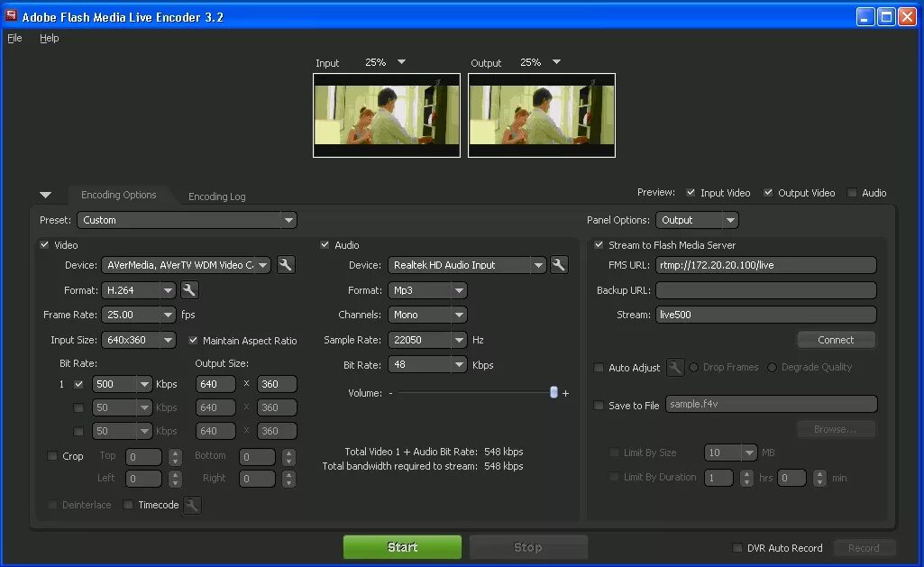Screen dimensions: 924x567
Task: Click the Browse button
Action: click(836, 429)
